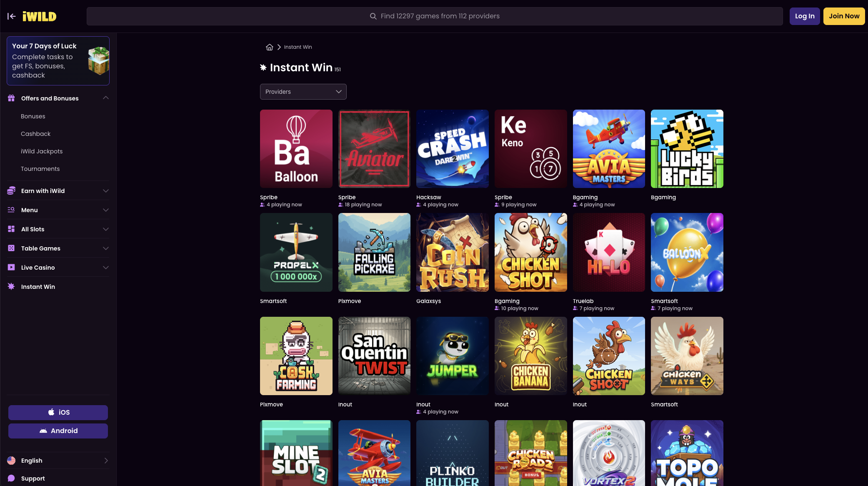
Task: Click the Earn with iWild coins icon
Action: click(11, 191)
